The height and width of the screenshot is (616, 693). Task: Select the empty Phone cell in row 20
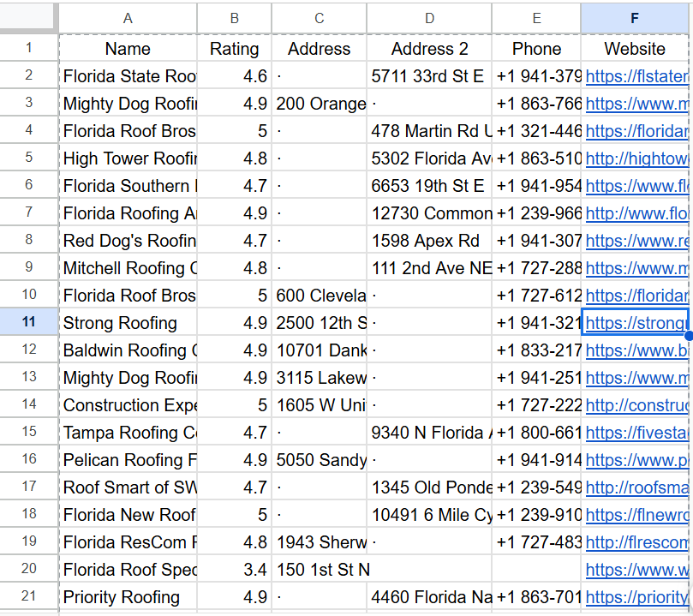click(x=536, y=569)
